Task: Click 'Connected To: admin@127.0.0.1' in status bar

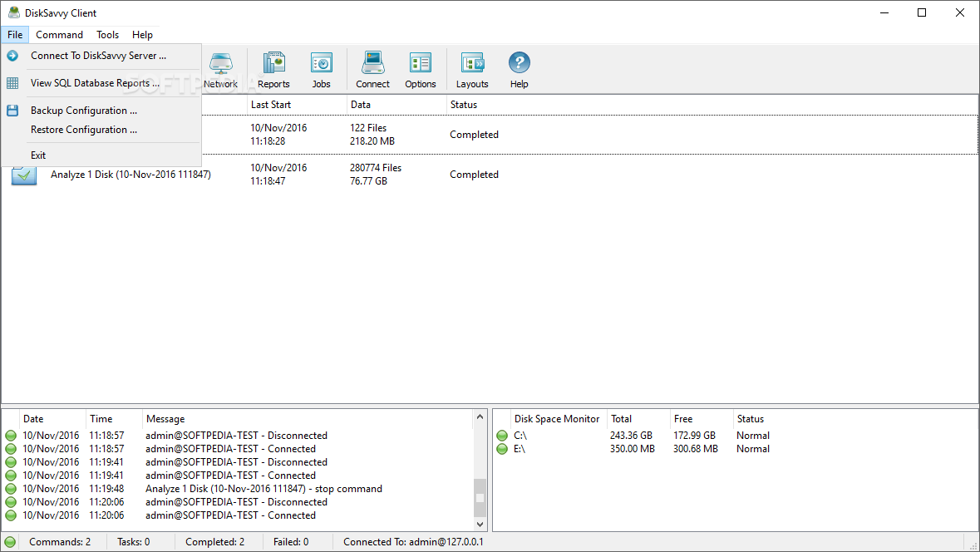Action: click(x=413, y=542)
